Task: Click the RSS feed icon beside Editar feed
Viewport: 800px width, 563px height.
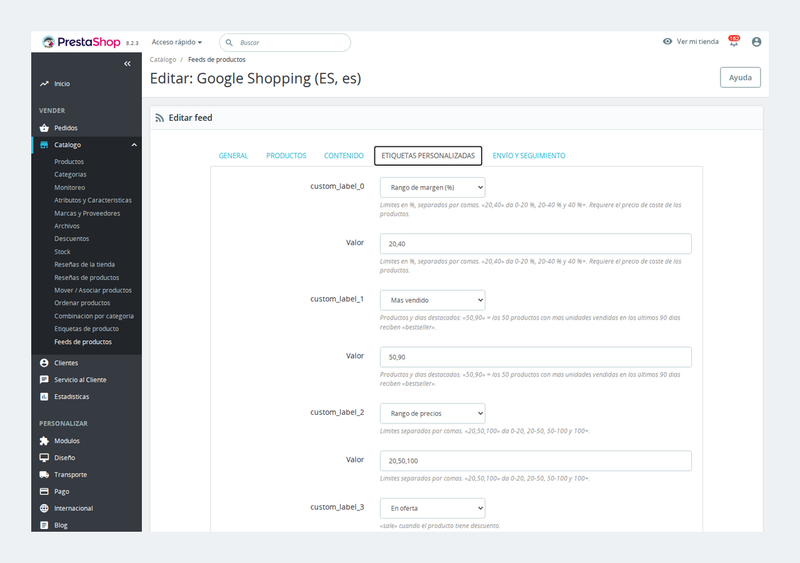Action: (x=160, y=118)
